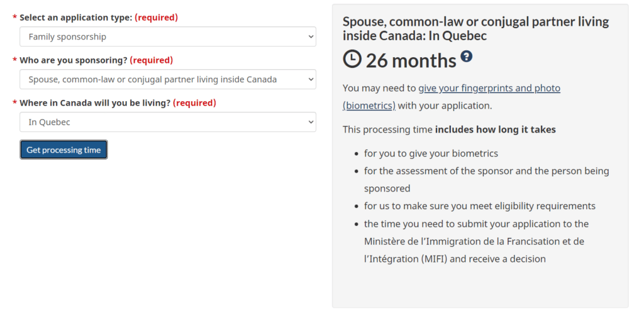Click the bullet about meeting eligibility requirements
This screenshot has width=644, height=319.
pyautogui.click(x=479, y=206)
